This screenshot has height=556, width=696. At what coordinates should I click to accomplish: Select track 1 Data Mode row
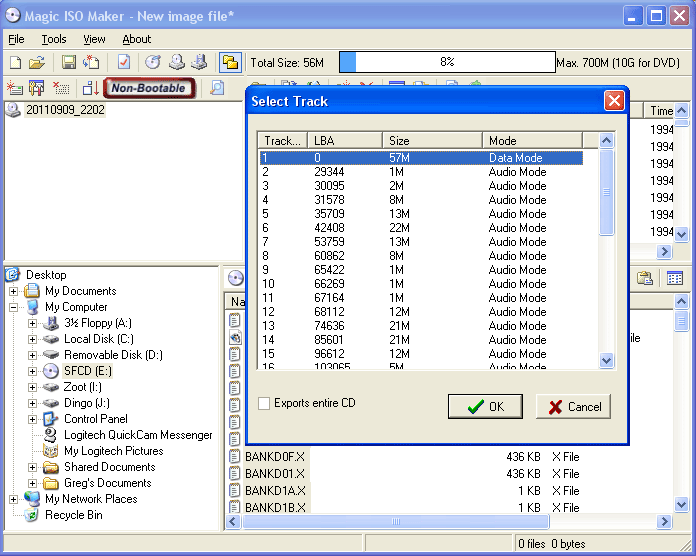pos(420,158)
